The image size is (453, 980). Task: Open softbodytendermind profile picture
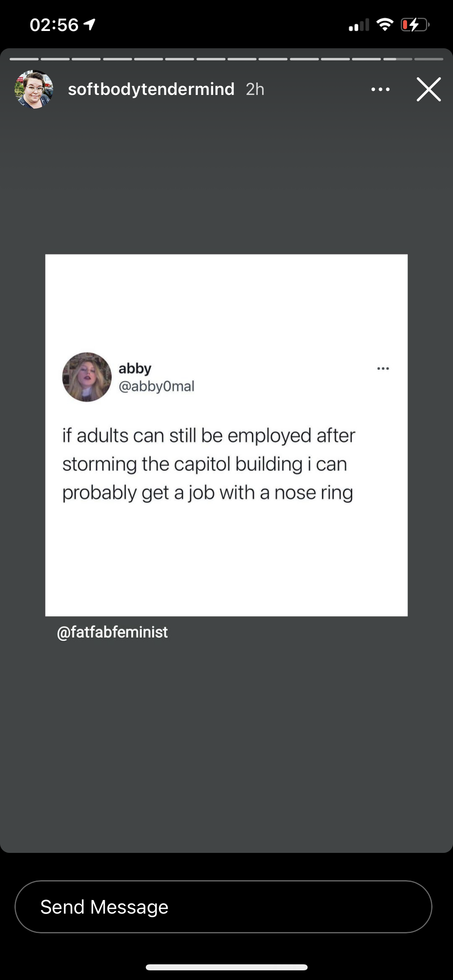[x=34, y=89]
